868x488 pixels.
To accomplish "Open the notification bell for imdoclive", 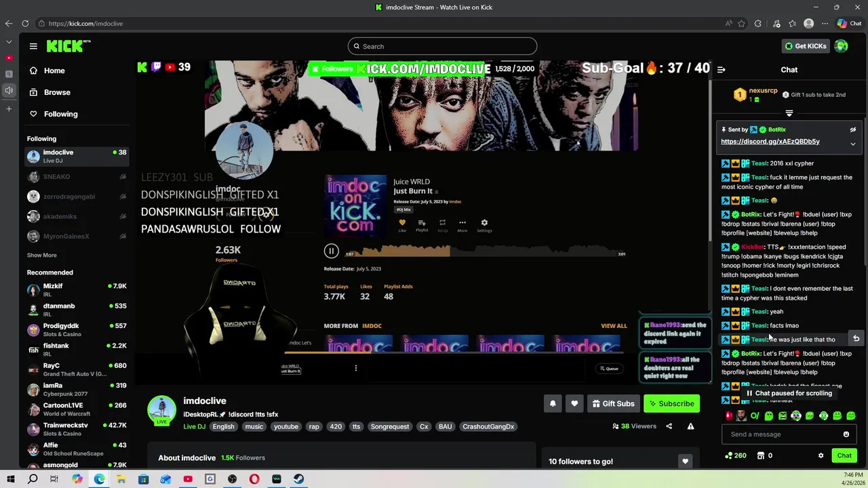I will pos(553,403).
